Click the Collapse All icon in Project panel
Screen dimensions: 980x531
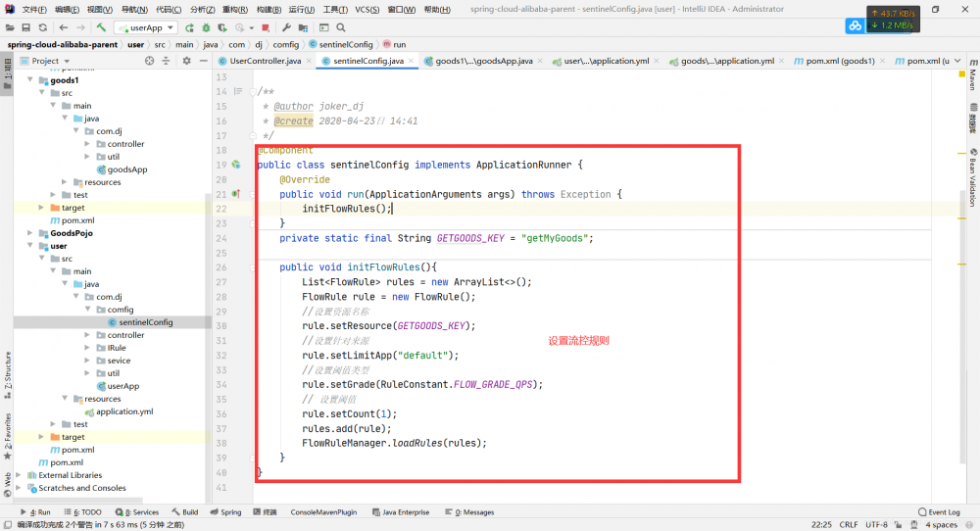coord(168,61)
